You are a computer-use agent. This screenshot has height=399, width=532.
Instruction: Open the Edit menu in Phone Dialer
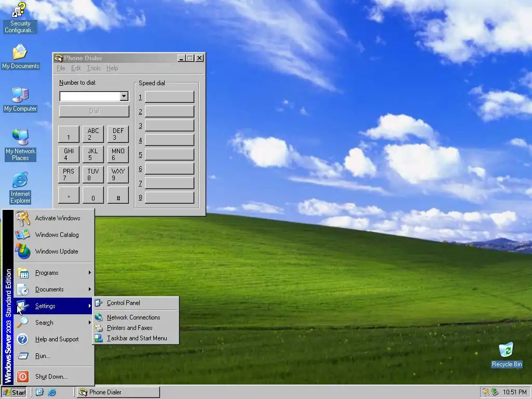tap(76, 68)
